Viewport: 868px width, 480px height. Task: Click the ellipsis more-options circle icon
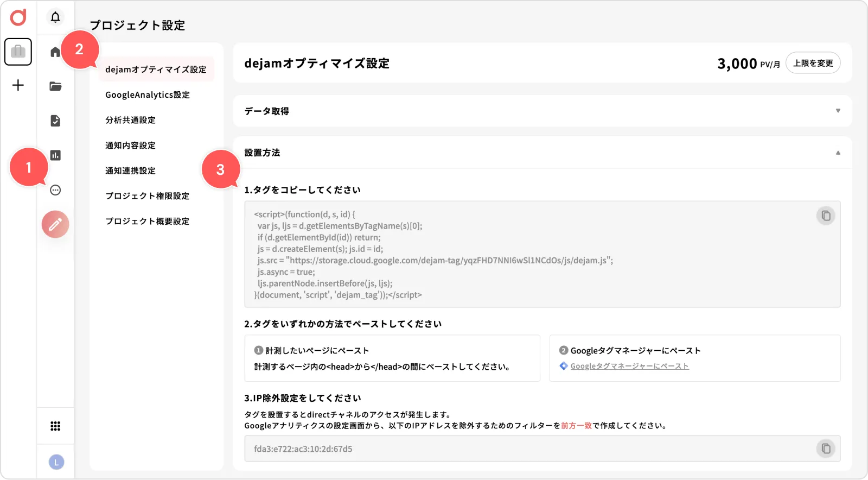tap(55, 190)
